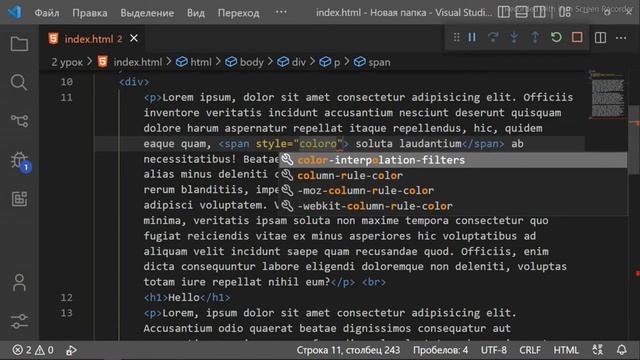Toggle bottom panel layout icon
Viewport: 640px width, 360px height.
[521, 12]
